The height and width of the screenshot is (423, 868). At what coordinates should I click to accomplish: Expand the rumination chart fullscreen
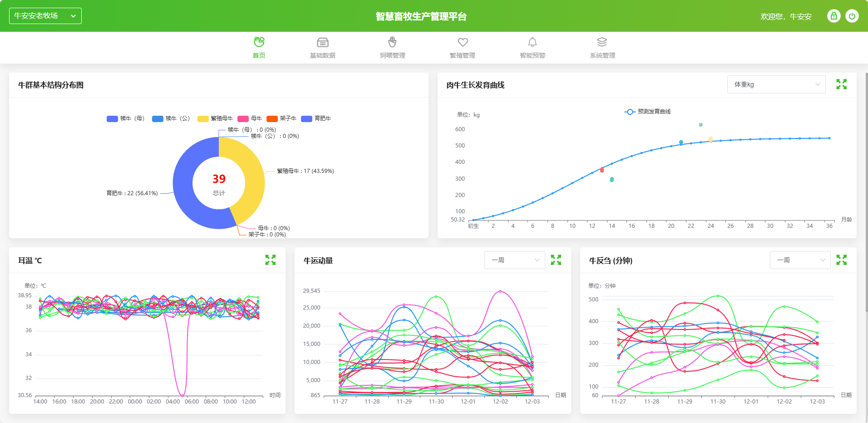[x=841, y=260]
